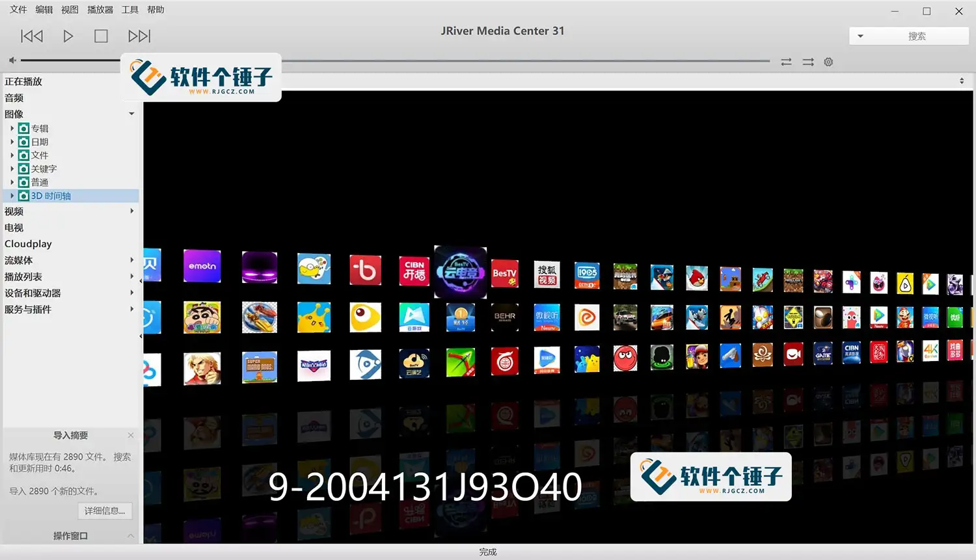Open the 微视听 thumbnail
The height and width of the screenshot is (560, 976).
tap(547, 317)
